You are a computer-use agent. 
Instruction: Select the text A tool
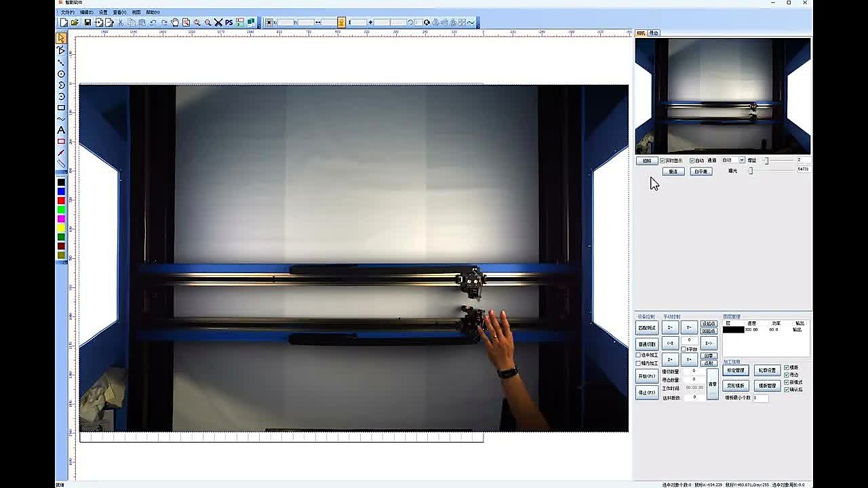[61, 130]
